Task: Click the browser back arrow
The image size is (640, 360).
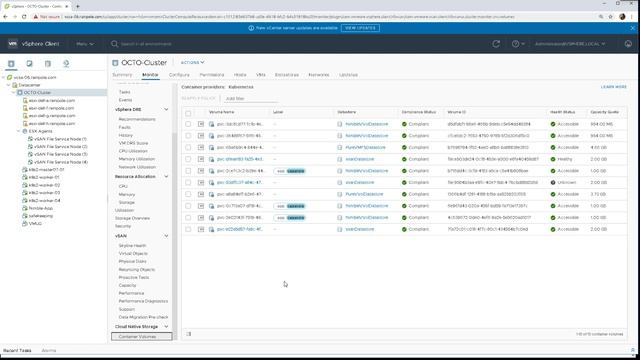Action: 5,17
